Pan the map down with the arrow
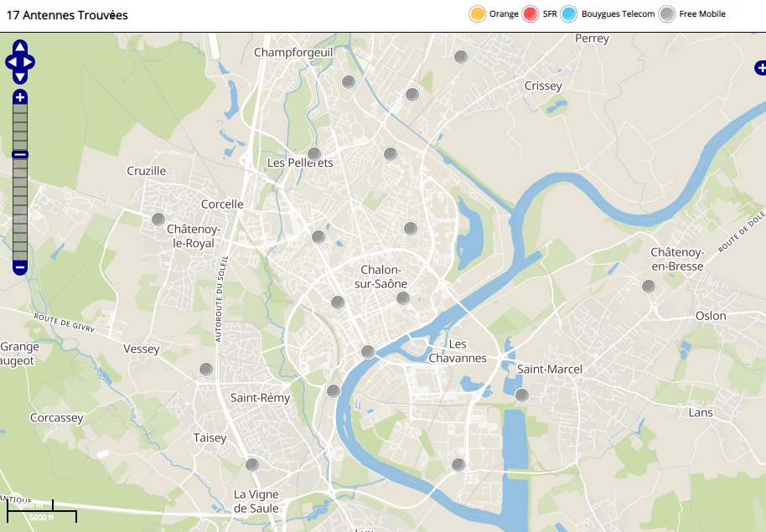766x532 pixels. click(20, 77)
